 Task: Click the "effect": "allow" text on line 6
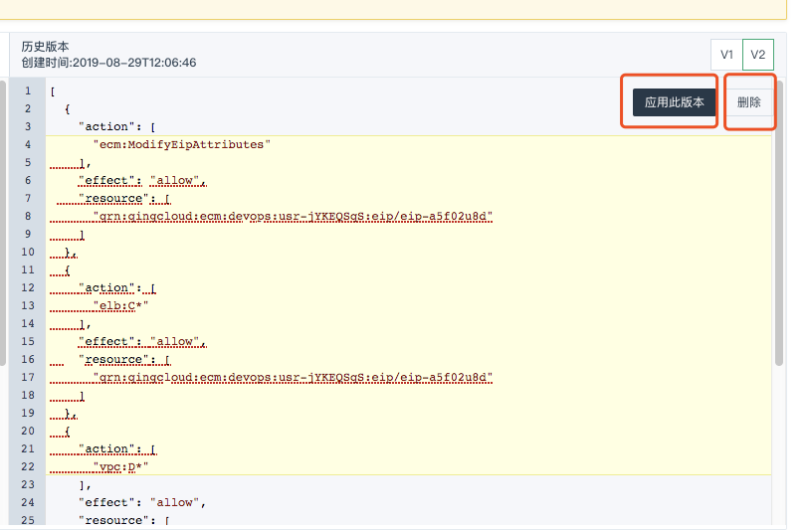pos(140,181)
